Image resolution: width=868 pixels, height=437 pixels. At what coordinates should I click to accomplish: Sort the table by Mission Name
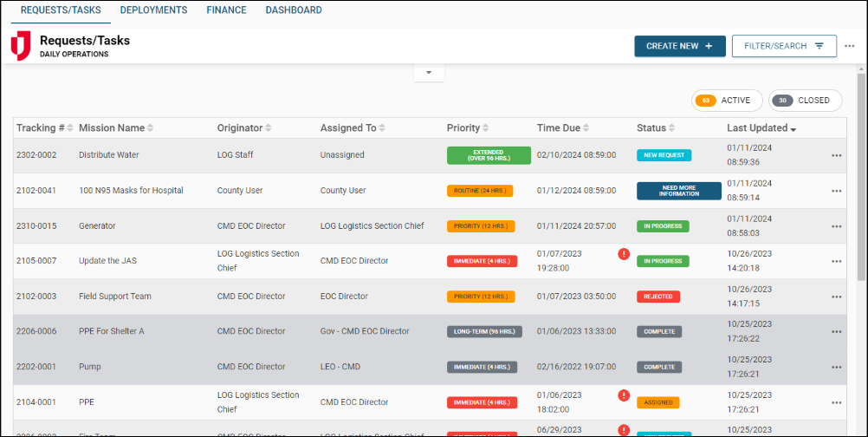click(x=150, y=128)
